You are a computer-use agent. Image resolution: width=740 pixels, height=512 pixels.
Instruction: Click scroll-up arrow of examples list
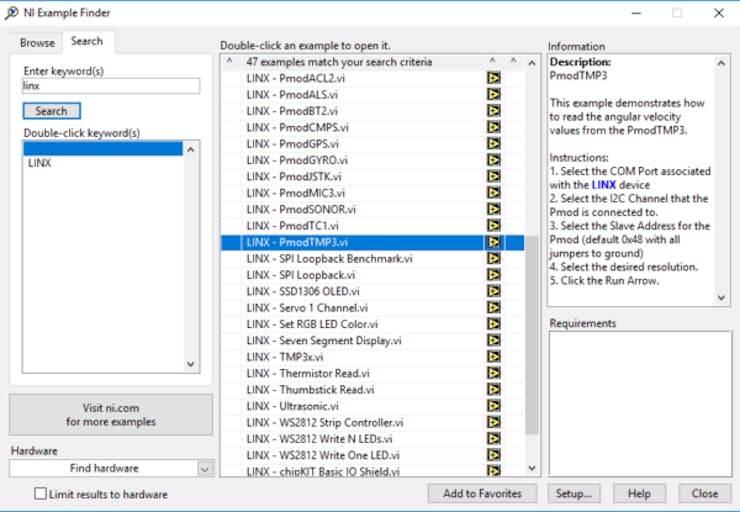tap(532, 63)
